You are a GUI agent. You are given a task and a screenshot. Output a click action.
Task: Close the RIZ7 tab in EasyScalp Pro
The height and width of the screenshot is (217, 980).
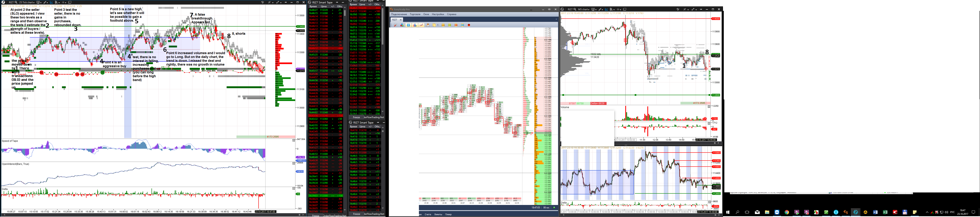401,20
